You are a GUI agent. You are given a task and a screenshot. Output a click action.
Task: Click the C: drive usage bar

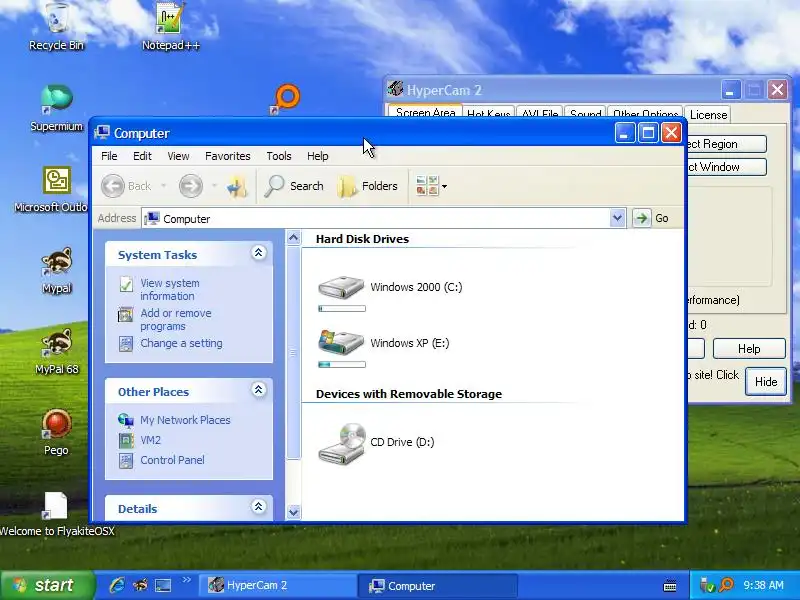tap(342, 309)
